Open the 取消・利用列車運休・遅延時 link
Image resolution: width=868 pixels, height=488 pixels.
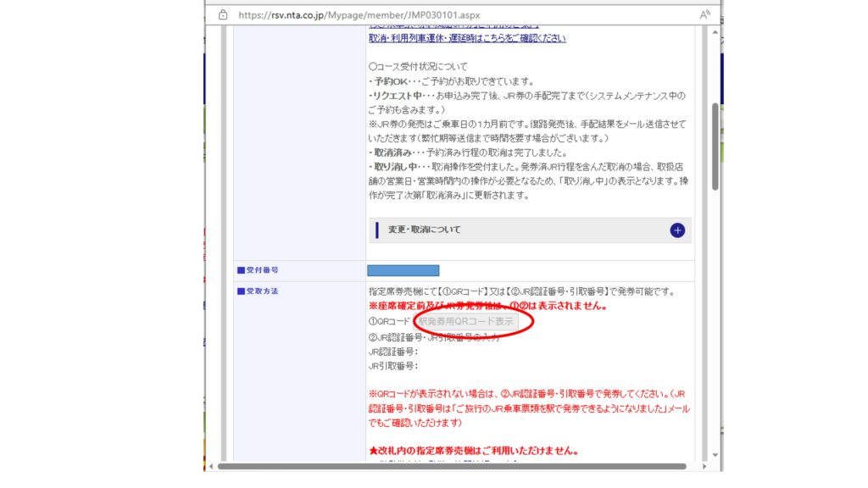coord(467,39)
